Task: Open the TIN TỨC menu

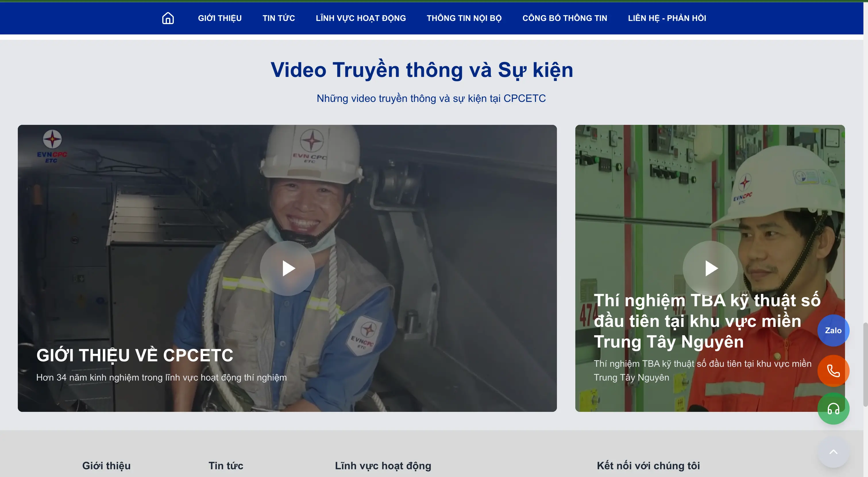Action: pyautogui.click(x=279, y=18)
